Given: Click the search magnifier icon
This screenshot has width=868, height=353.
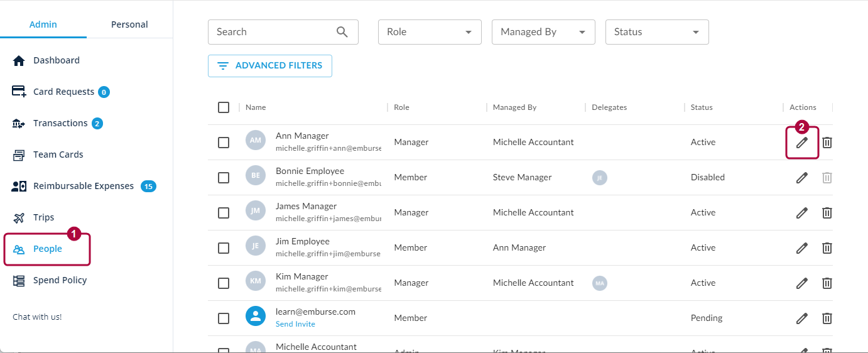Looking at the screenshot, I should (x=342, y=32).
